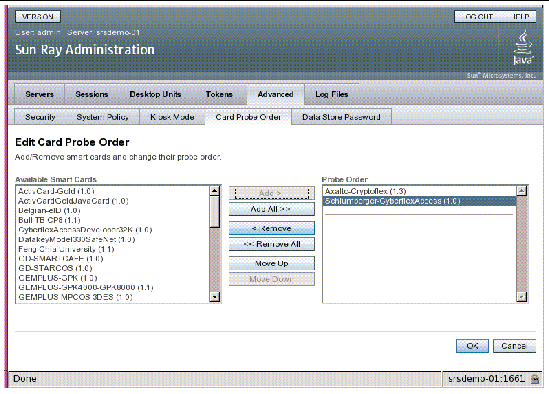Select Bull TB CP8 (1.1) entry

113,220
